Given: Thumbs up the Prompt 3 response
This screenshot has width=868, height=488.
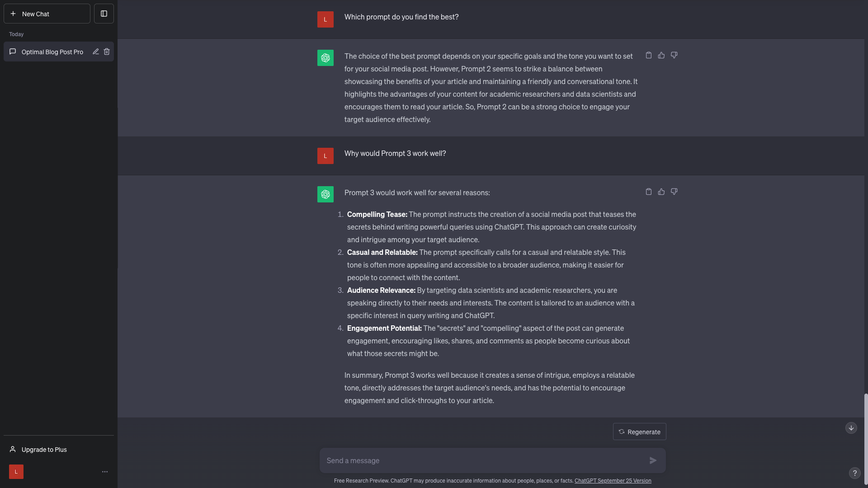Looking at the screenshot, I should point(661,192).
